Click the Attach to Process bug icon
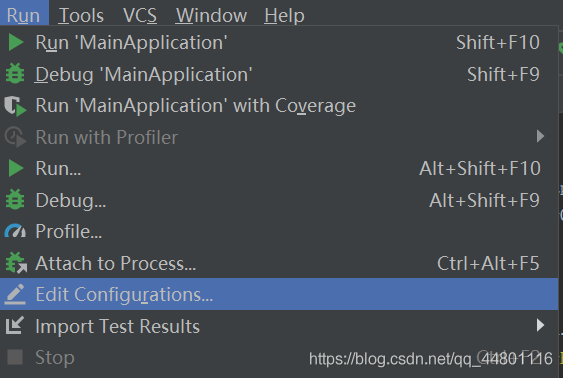Screen dimensions: 563x378 coord(16,263)
